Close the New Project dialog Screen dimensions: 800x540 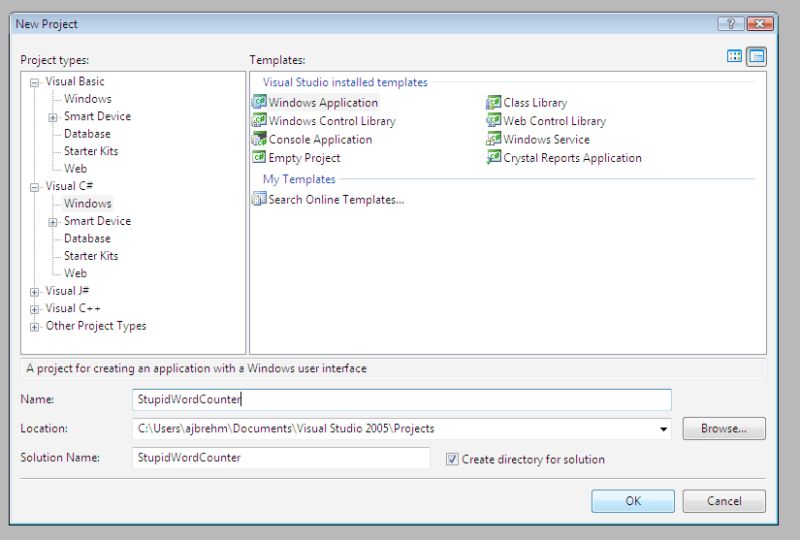click(760, 23)
